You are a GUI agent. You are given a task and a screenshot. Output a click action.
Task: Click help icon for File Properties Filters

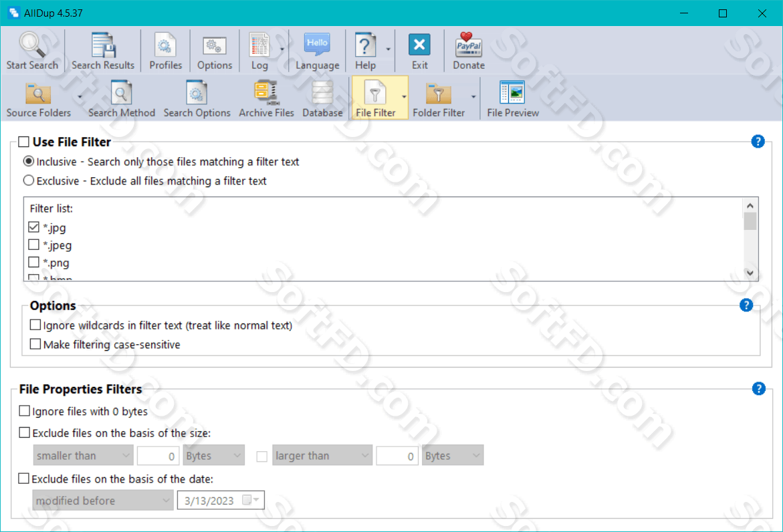[758, 389]
